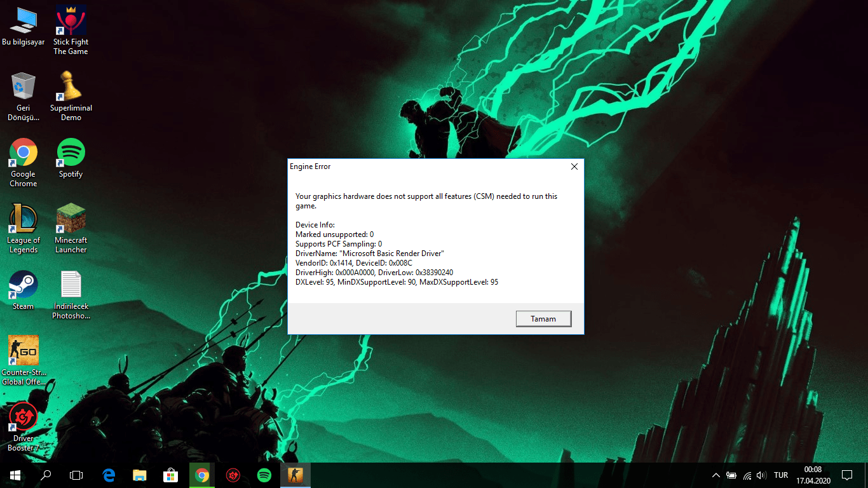Select League of Legends desktop shortcut
Viewport: 868px width, 488px height.
24,229
